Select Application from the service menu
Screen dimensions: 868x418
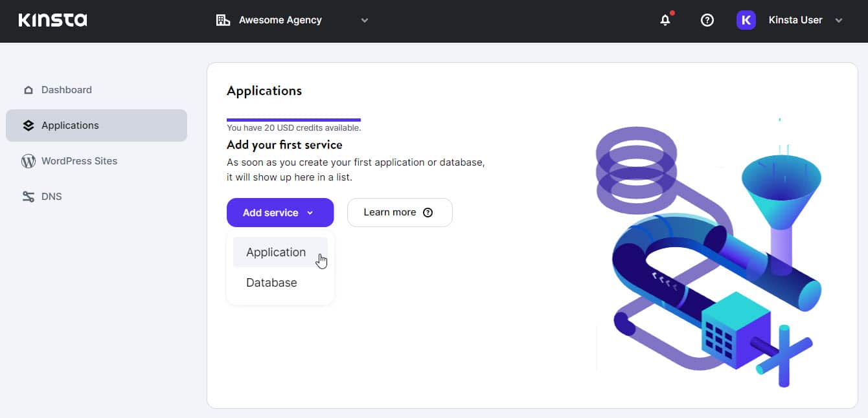pos(276,252)
